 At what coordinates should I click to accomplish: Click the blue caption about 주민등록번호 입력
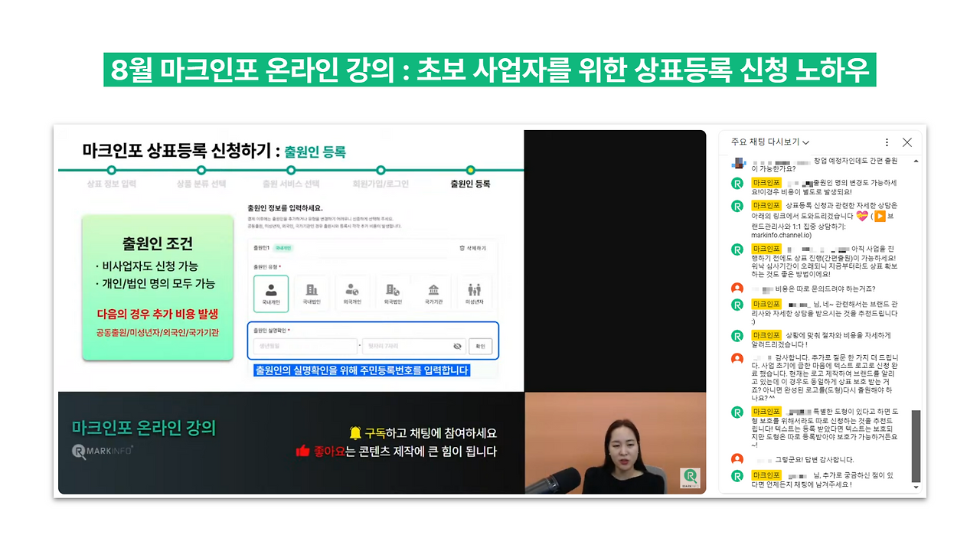pyautogui.click(x=361, y=370)
